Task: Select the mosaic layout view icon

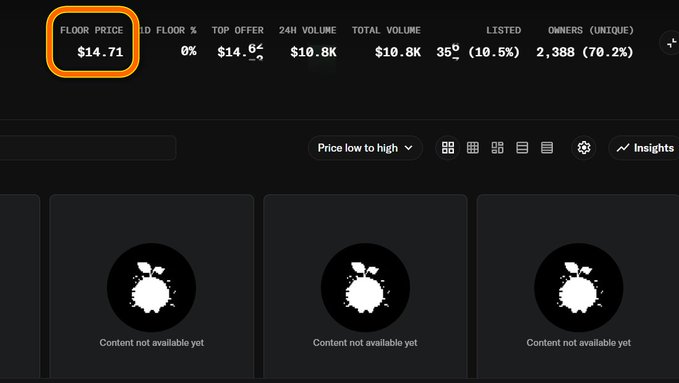Action: tap(497, 148)
